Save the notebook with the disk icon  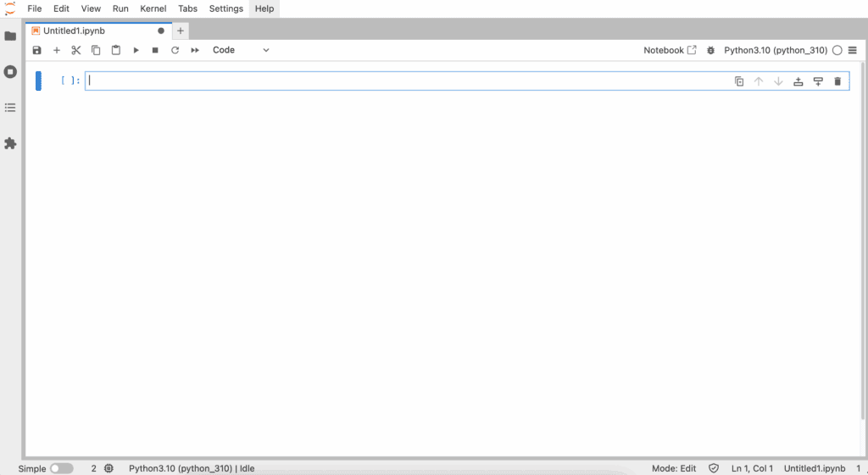click(36, 51)
